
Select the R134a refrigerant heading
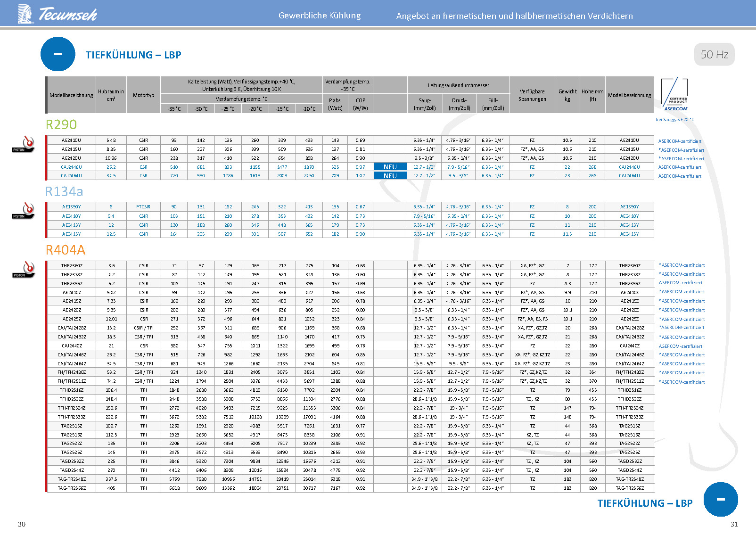(x=64, y=192)
